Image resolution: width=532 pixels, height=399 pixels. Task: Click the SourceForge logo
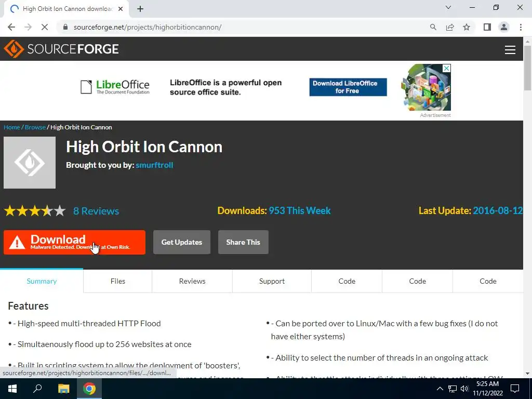(61, 49)
